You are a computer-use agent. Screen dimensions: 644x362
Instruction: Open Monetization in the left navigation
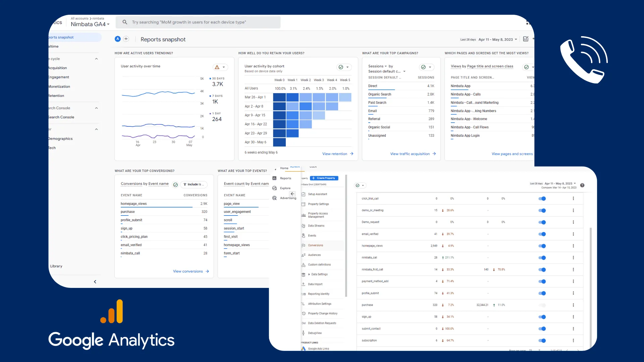click(59, 86)
